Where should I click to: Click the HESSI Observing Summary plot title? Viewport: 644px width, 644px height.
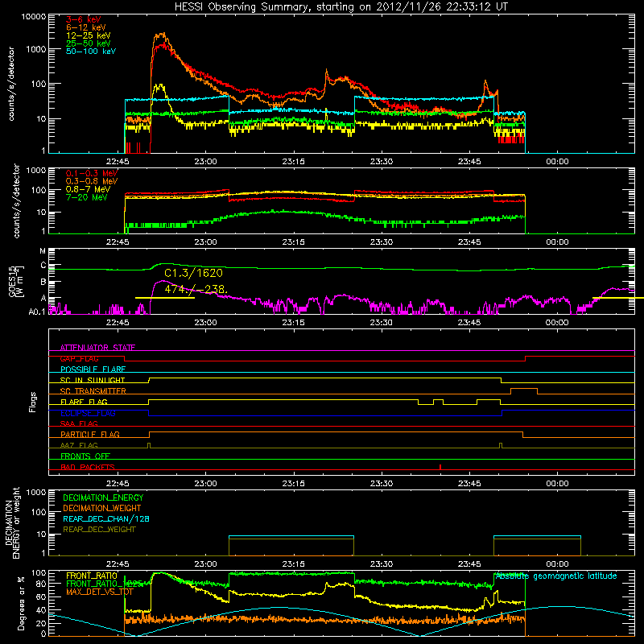[341, 6]
